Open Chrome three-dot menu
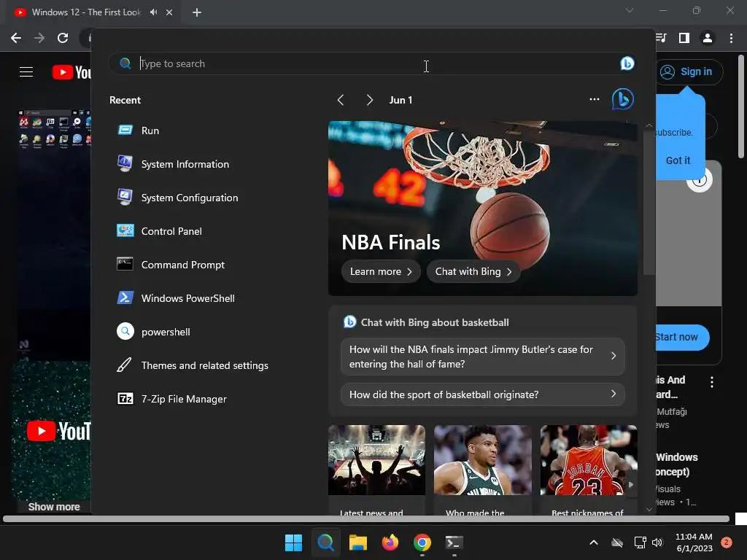Screen dimensions: 747x560 (x=731, y=38)
